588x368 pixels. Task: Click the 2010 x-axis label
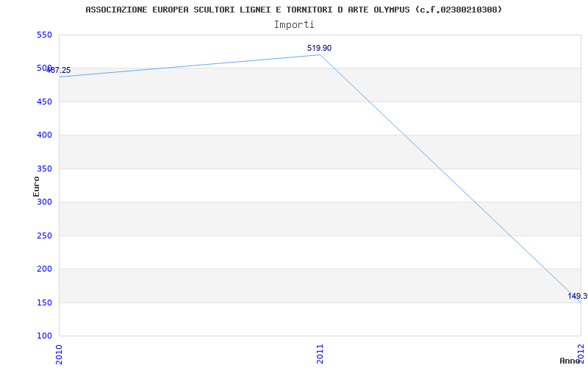click(59, 354)
